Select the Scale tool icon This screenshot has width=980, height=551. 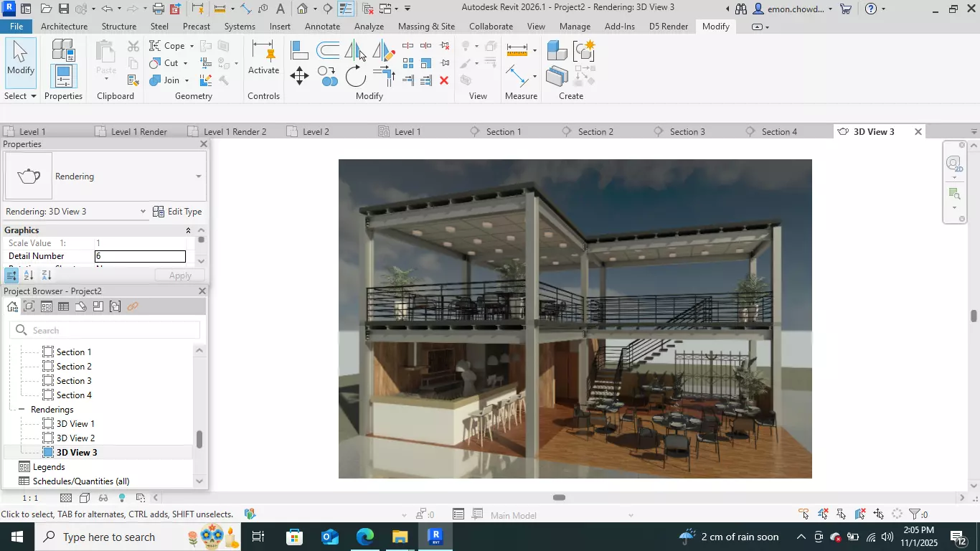pos(426,63)
